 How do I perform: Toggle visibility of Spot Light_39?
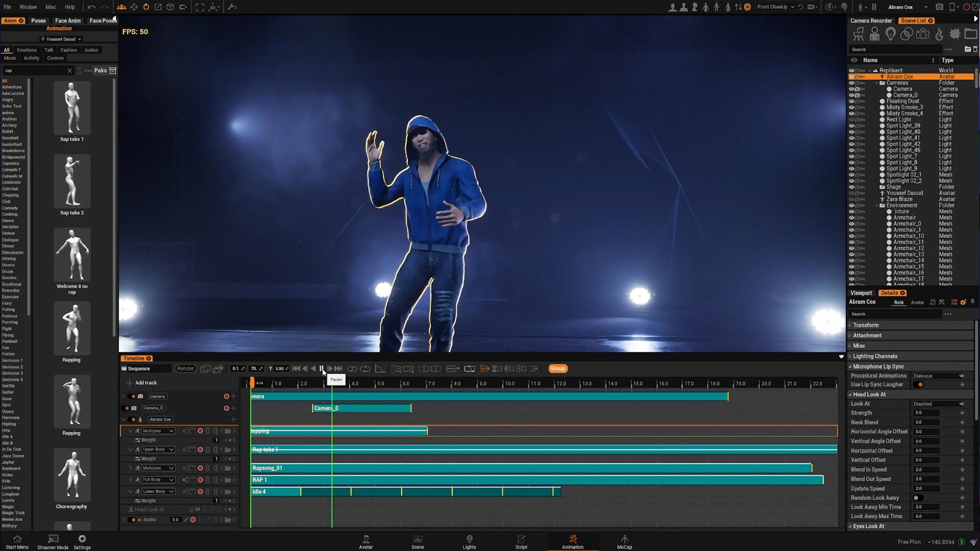click(x=851, y=126)
